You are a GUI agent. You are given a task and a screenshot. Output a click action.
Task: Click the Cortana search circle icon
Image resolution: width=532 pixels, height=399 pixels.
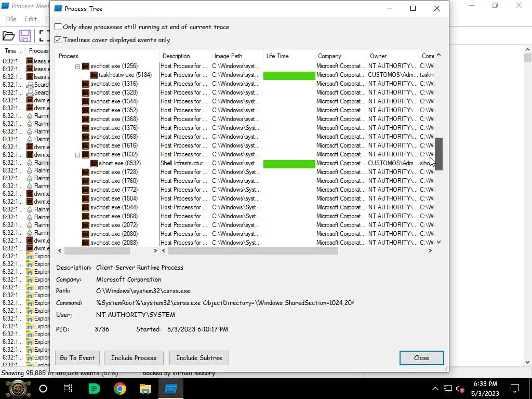(x=43, y=389)
